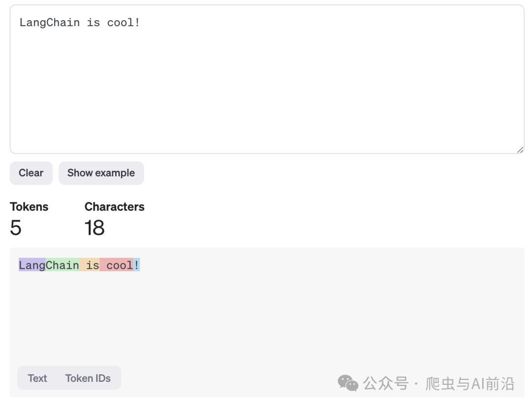The image size is (532, 405).
Task: Switch to the Token IDs tab
Action: [88, 378]
